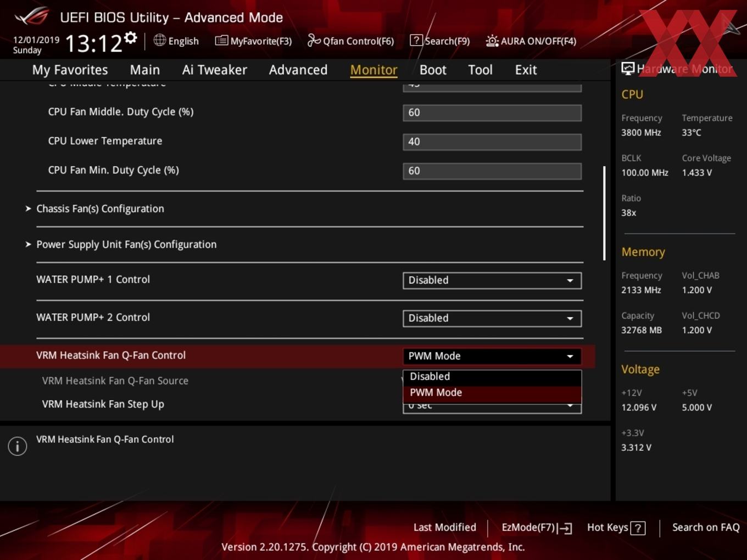
Task: Select CPU Fan Middle. Duty Cycle (%) label
Action: pyautogui.click(x=121, y=112)
